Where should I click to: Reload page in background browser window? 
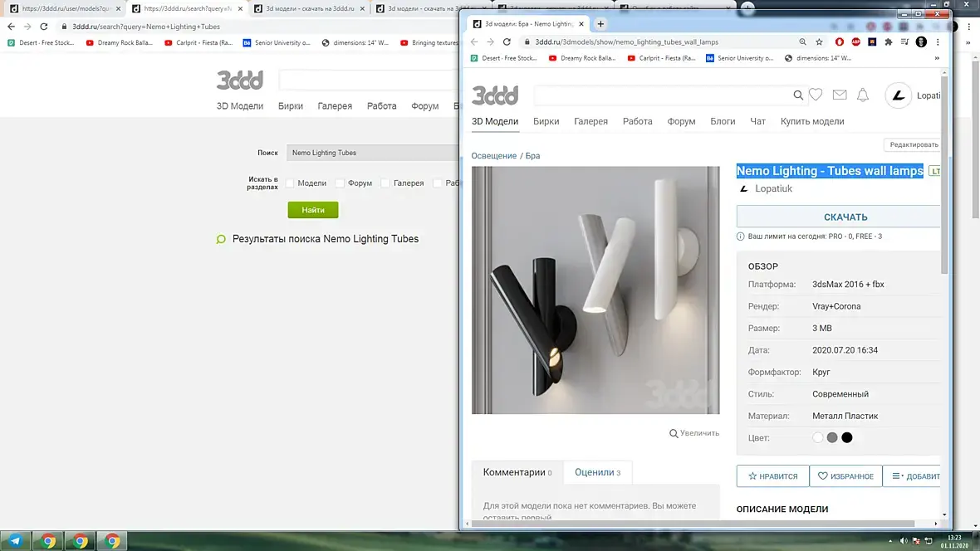pyautogui.click(x=44, y=27)
